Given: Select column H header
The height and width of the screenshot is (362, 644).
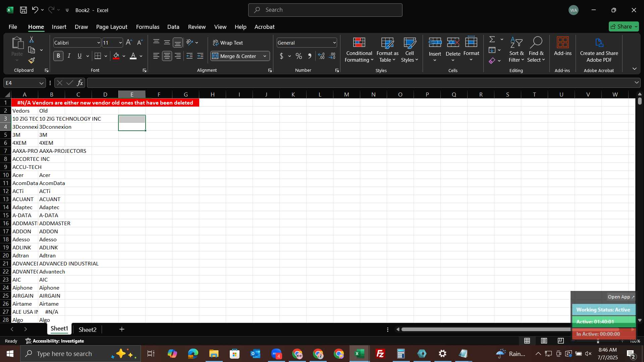Looking at the screenshot, I should 212,95.
